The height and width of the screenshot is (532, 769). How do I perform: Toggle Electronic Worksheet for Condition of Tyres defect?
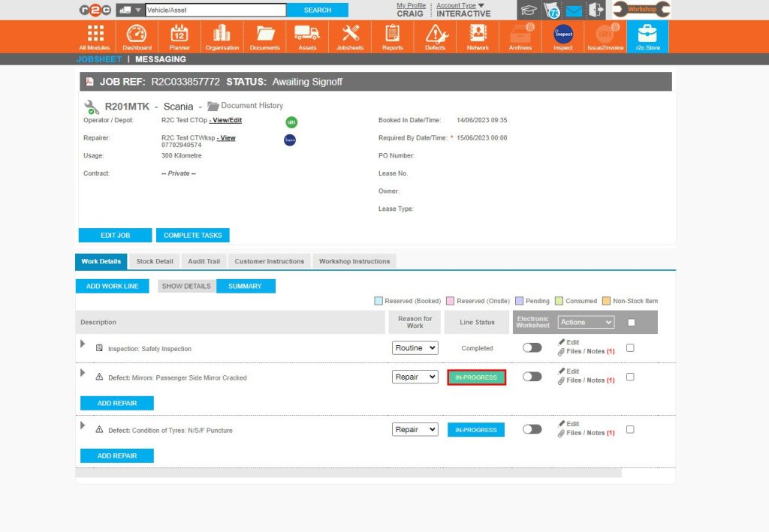[532, 429]
